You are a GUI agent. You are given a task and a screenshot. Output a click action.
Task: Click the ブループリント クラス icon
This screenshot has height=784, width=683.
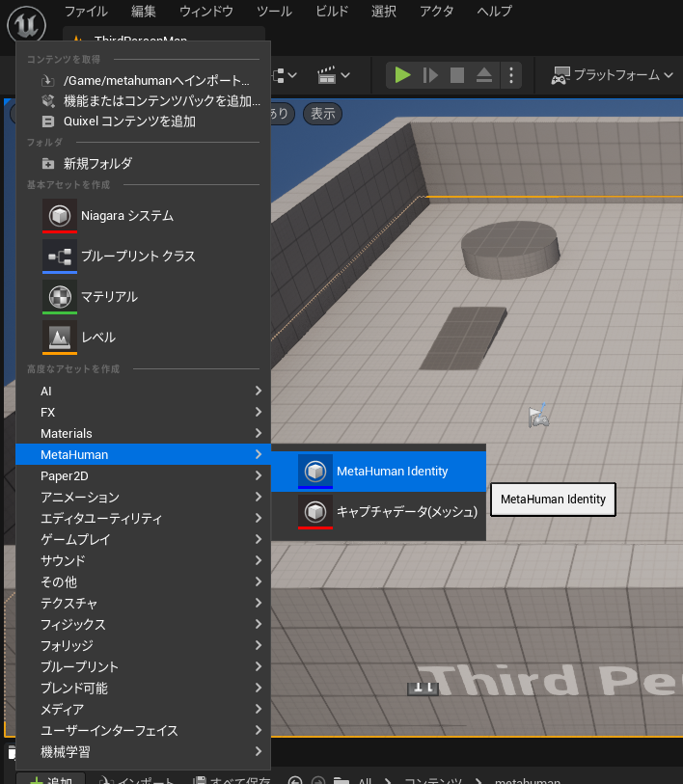pos(60,257)
